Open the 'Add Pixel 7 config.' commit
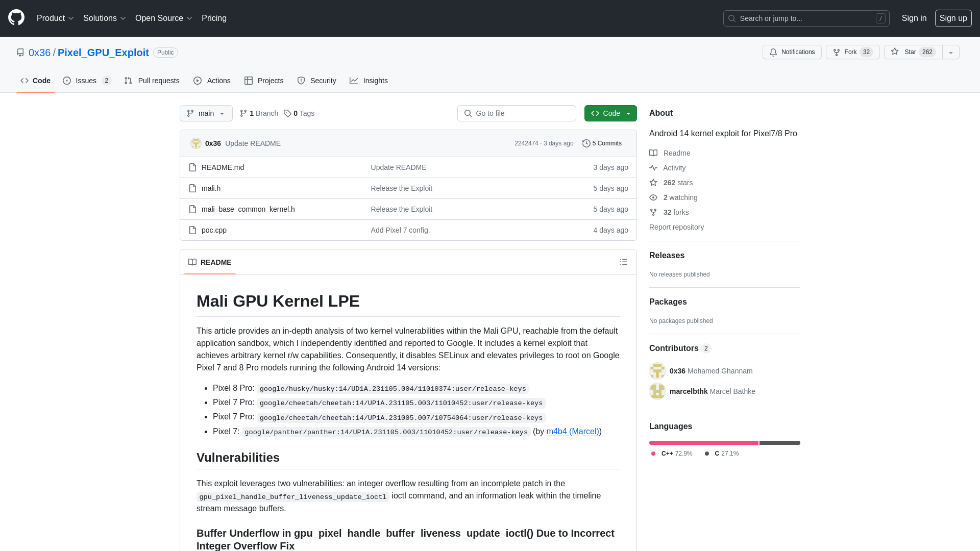The image size is (980, 551). point(400,230)
